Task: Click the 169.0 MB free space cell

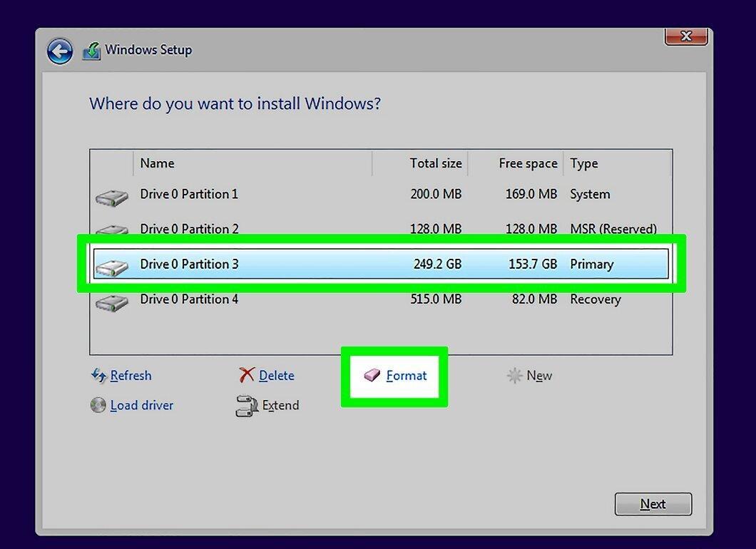Action: 531,194
